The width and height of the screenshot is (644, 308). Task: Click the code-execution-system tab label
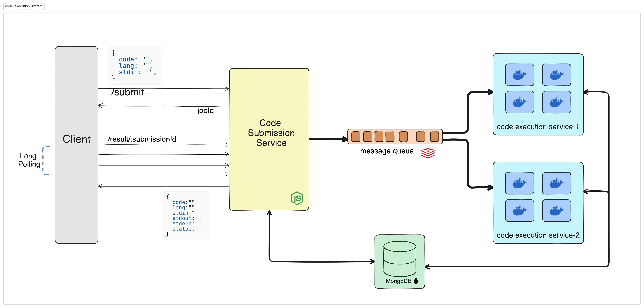[x=23, y=6]
